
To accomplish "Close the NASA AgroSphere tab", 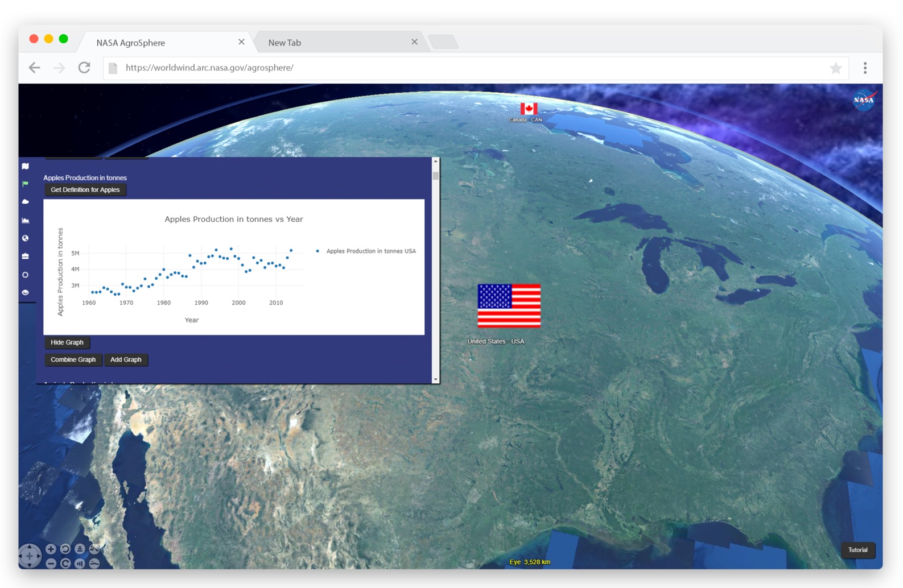I will point(241,42).
